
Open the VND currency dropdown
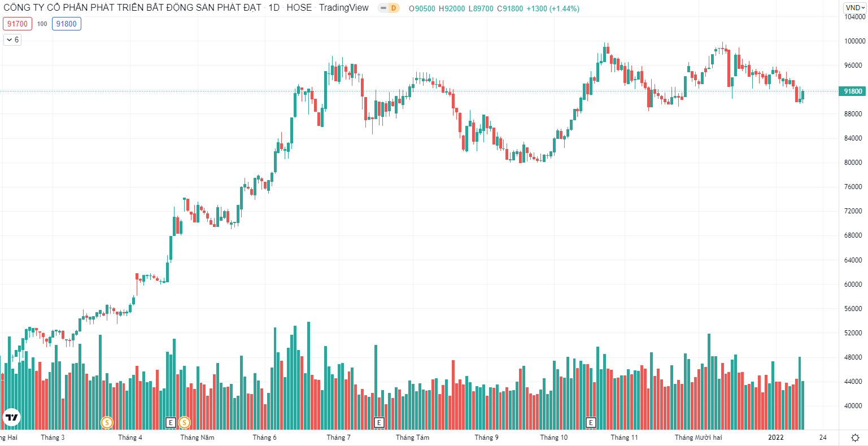coord(855,8)
